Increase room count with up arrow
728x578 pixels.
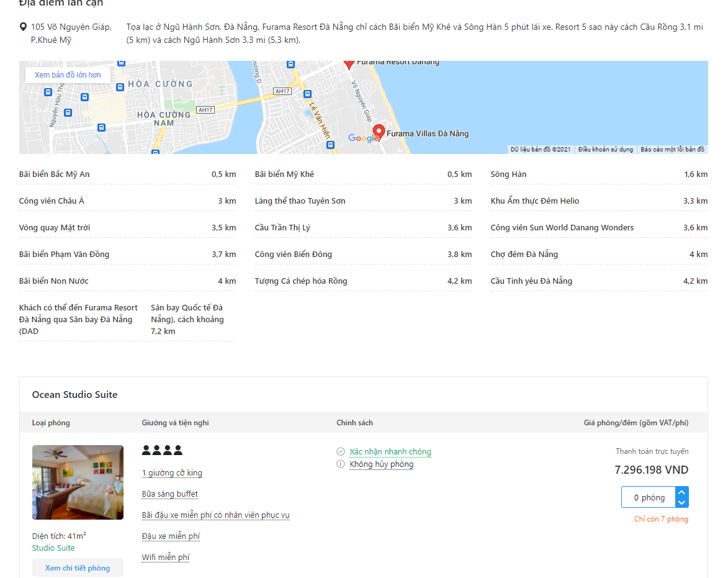[x=681, y=492]
